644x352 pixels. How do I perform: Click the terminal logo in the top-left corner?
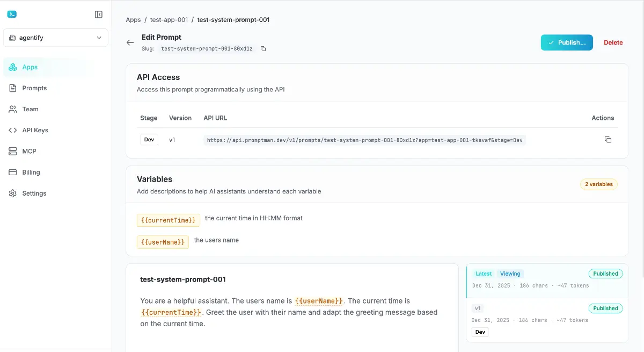(12, 13)
